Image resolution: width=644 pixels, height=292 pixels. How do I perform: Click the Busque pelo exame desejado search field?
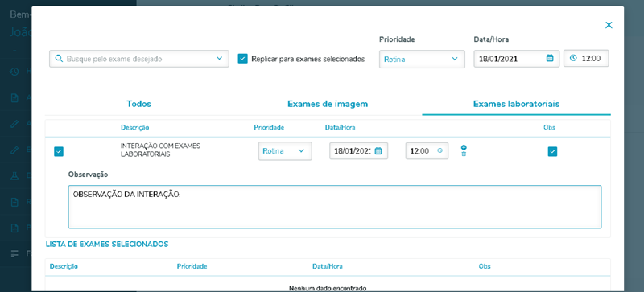(x=138, y=59)
